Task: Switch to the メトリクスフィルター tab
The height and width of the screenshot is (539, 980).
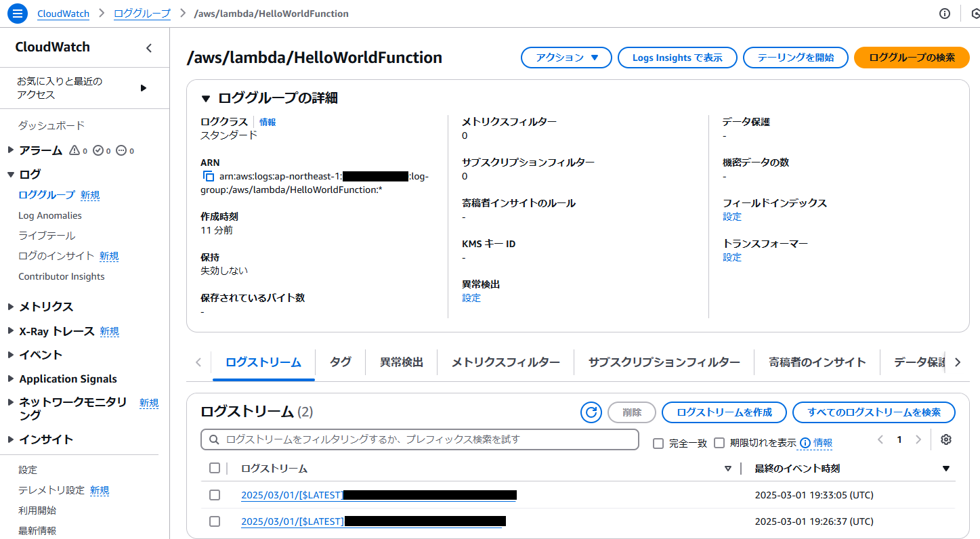Action: click(506, 362)
